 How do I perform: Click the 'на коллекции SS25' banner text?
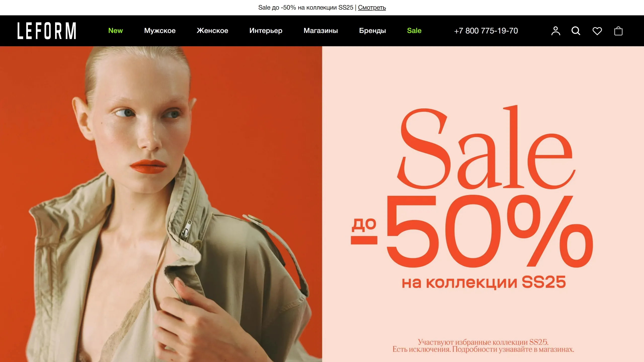click(484, 282)
